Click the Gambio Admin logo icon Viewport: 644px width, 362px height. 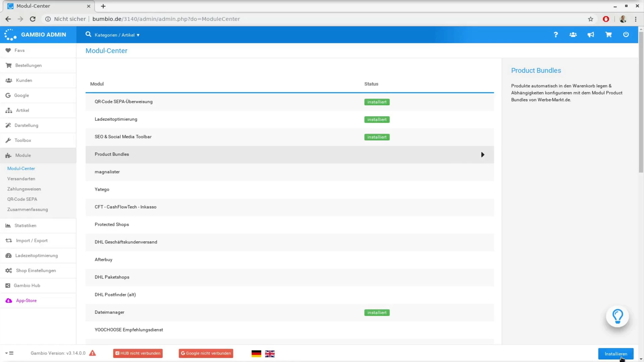10,35
